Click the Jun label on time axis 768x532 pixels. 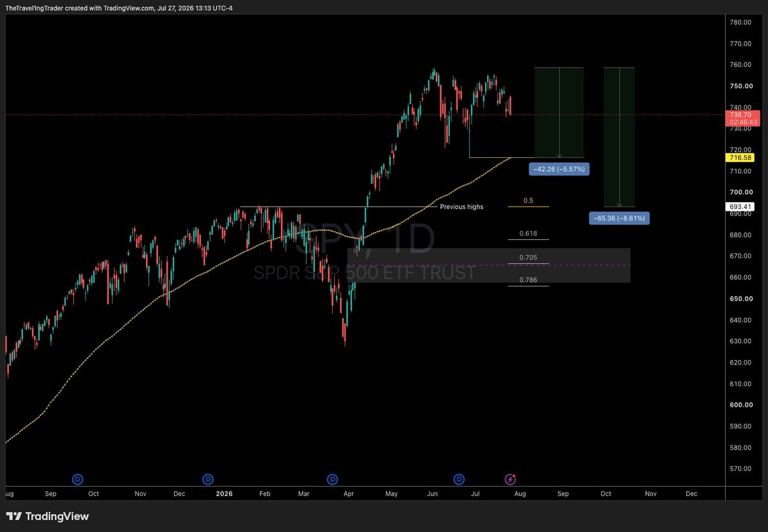pyautogui.click(x=433, y=494)
